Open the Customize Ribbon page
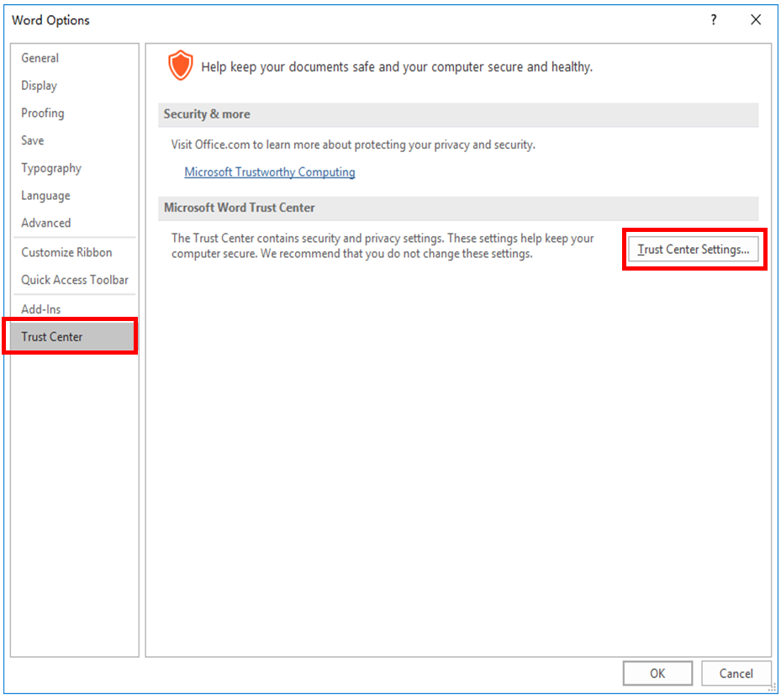 pyautogui.click(x=66, y=252)
